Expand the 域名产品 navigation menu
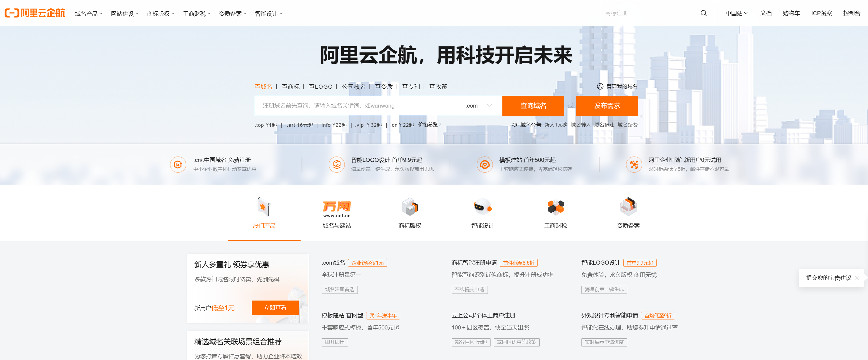Viewport: 868px width, 360px height. 88,14
